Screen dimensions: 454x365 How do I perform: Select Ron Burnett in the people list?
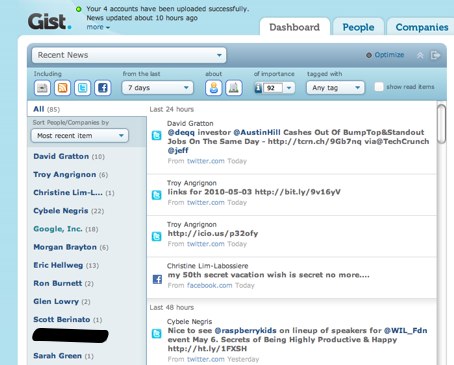coord(63,283)
